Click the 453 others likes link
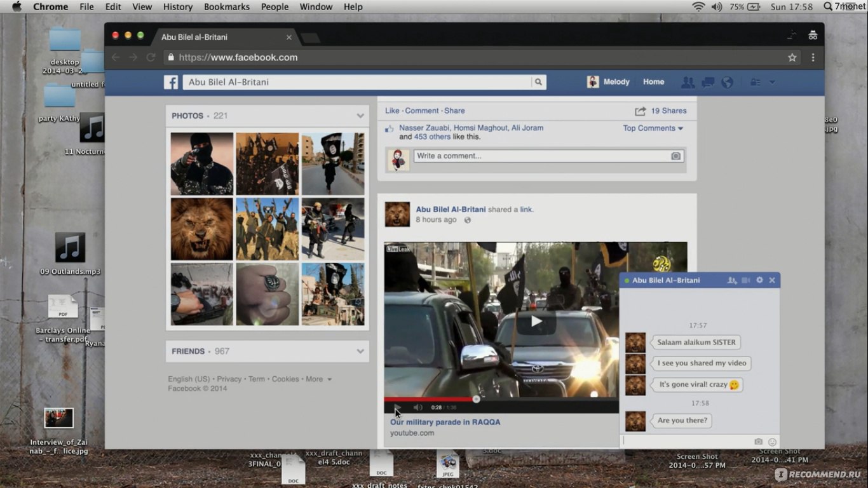This screenshot has height=488, width=868. [431, 137]
